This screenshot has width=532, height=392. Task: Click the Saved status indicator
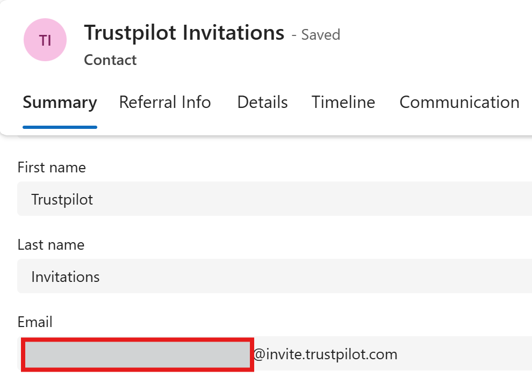[320, 35]
